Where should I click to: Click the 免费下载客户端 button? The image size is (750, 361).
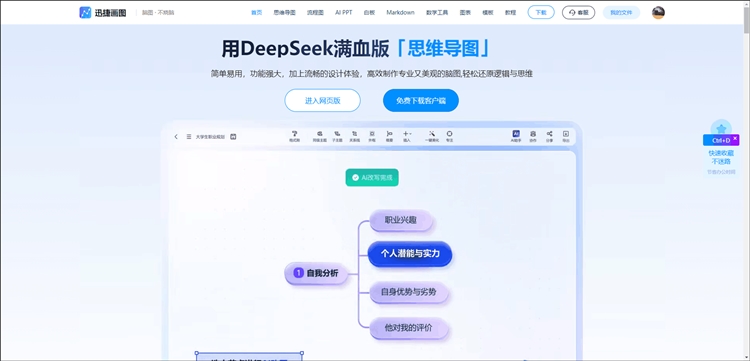point(420,100)
